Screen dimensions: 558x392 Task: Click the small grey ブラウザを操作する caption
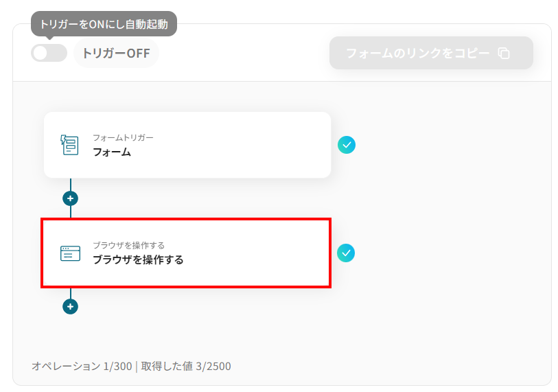tap(128, 245)
